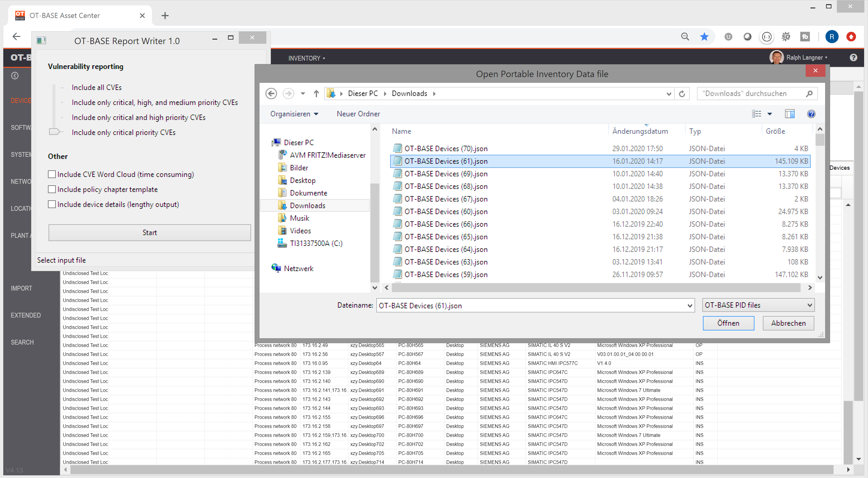Click the browser profile R avatar
The image size is (868, 478).
832,36
